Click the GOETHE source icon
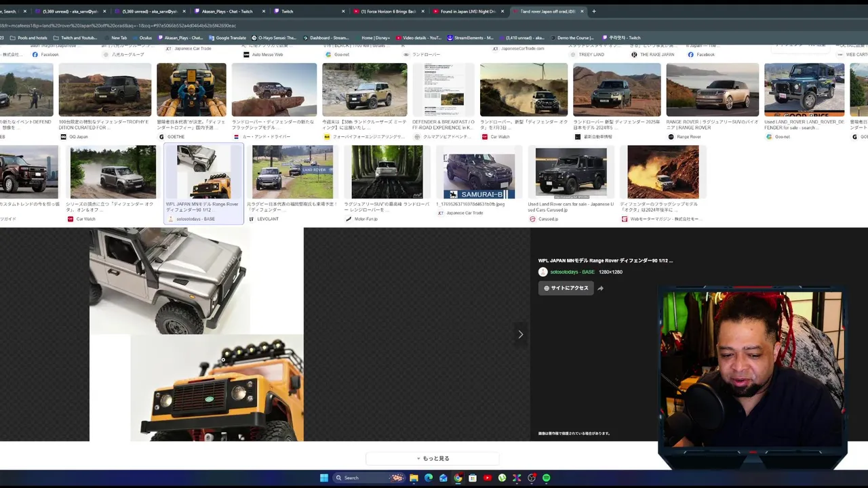 [x=161, y=137]
